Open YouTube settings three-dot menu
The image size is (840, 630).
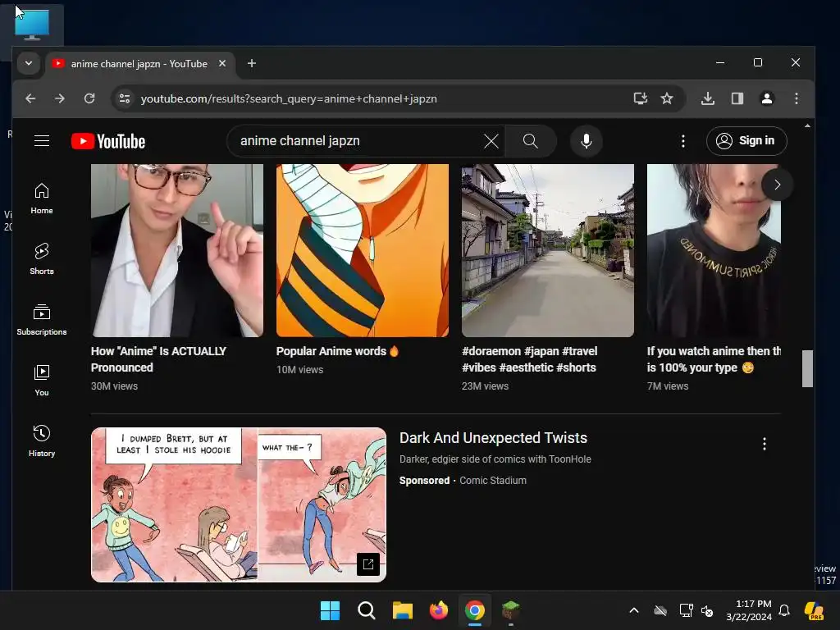tap(683, 141)
